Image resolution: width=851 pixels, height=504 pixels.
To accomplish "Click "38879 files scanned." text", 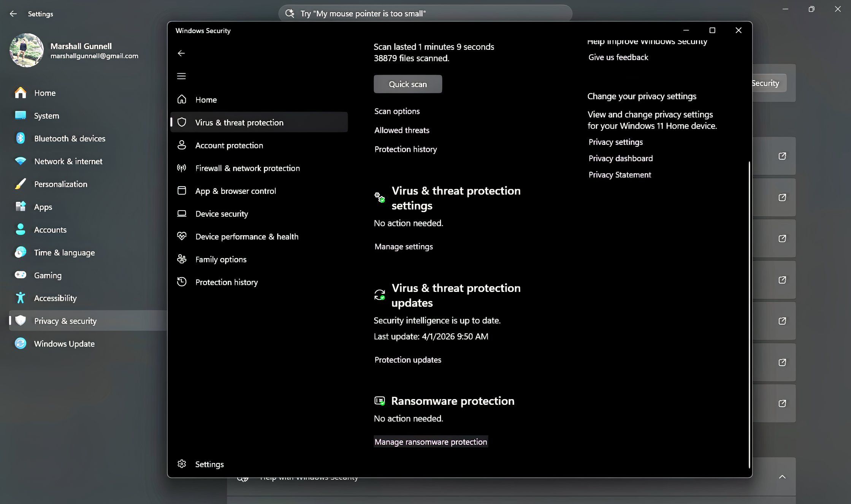I will (411, 58).
